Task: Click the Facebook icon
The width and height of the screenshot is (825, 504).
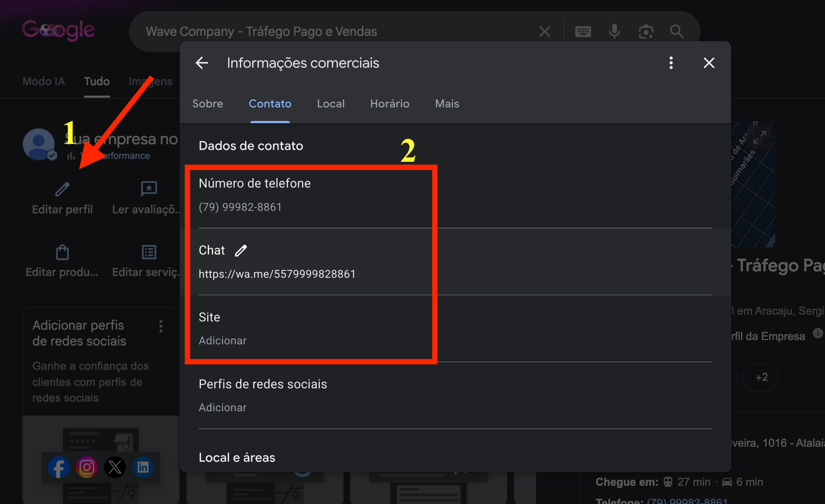Action: pyautogui.click(x=59, y=467)
